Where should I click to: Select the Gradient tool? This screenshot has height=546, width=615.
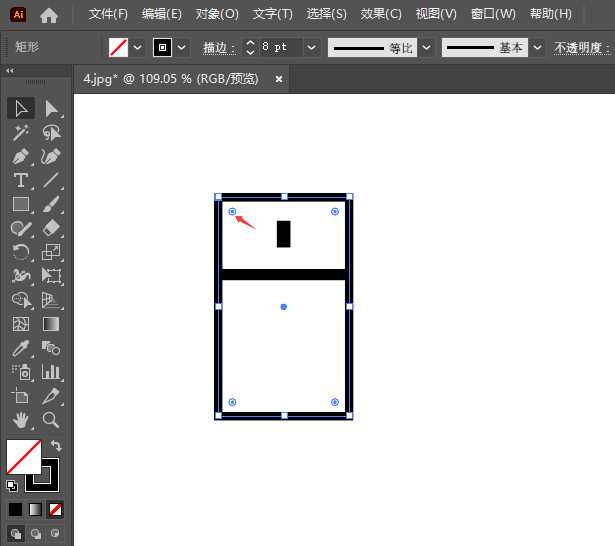(51, 324)
